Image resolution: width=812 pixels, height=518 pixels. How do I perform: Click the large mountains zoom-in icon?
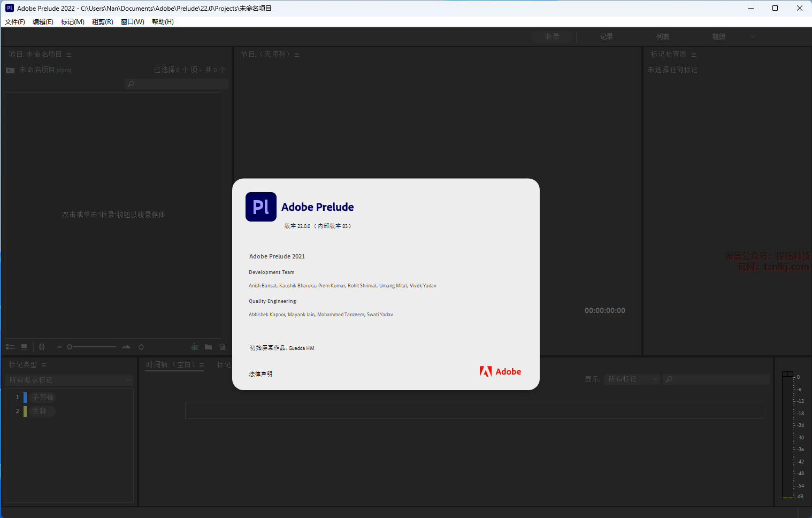[126, 347]
